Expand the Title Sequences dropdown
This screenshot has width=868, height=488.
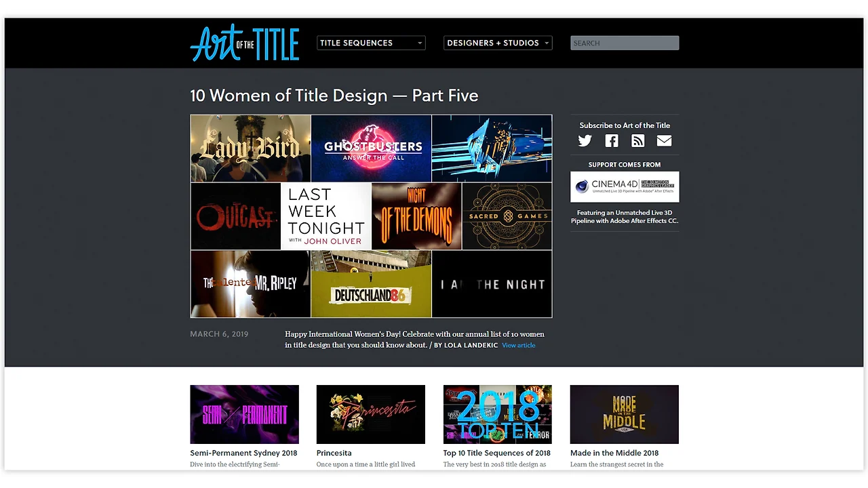coord(371,43)
